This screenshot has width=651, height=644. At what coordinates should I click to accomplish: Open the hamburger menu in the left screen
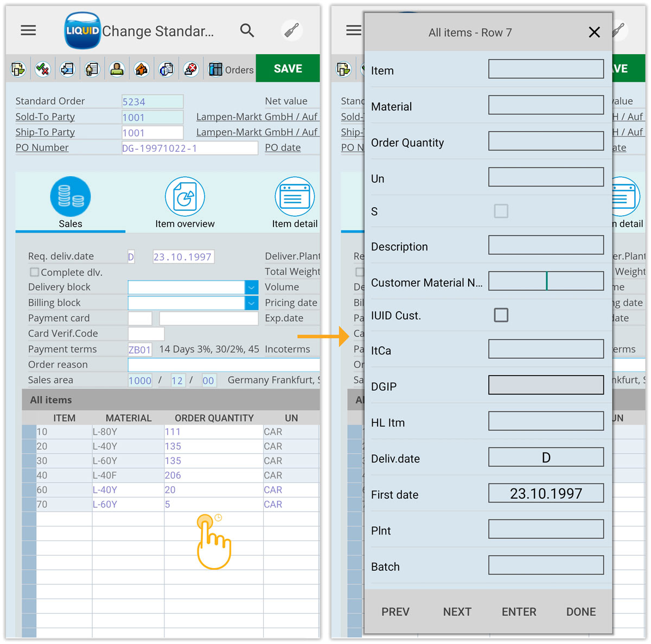click(x=28, y=30)
